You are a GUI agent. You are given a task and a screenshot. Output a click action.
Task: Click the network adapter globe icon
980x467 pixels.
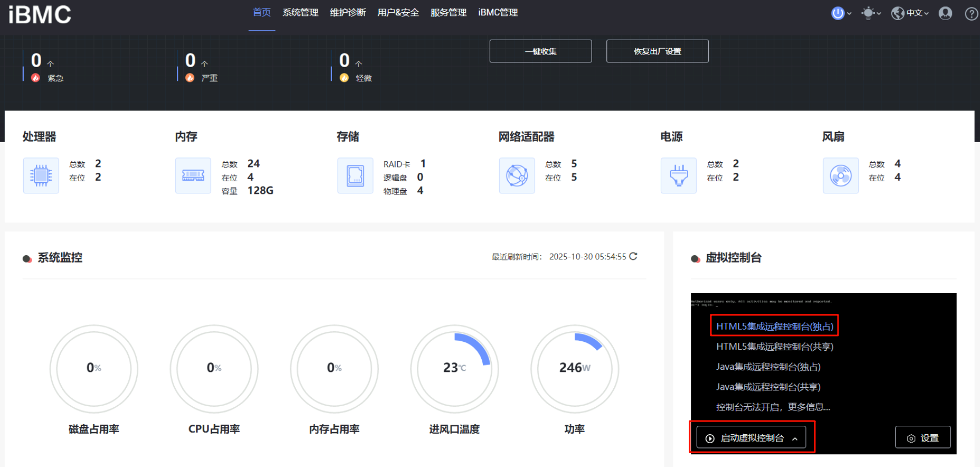[517, 176]
